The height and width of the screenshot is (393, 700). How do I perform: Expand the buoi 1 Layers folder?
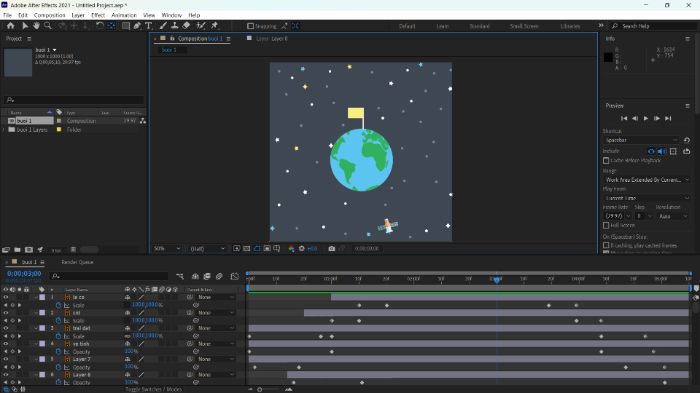click(x=4, y=130)
